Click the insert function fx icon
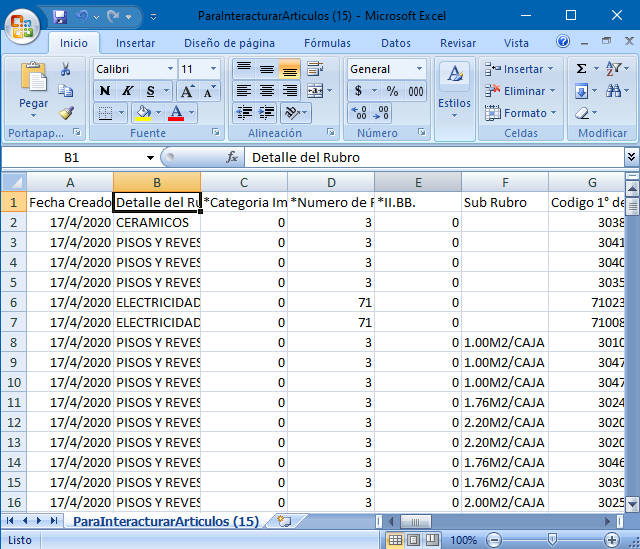The image size is (640, 549). 232,157
